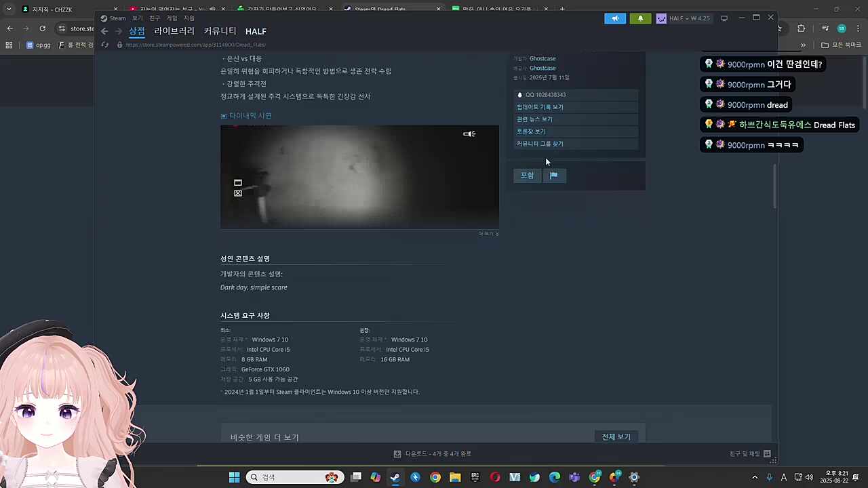The image size is (868, 488).
Task: Click the Steam announcements megaphone icon
Action: [x=615, y=18]
